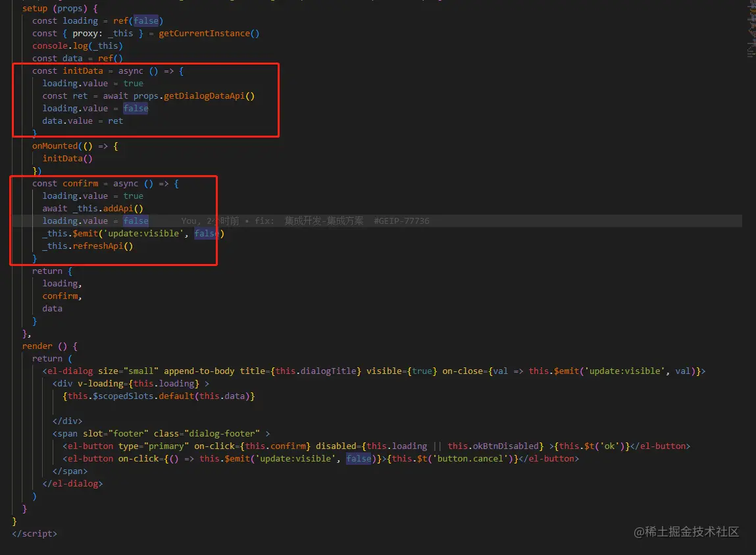Click props.getDialogDataApi() call
Image resolution: width=756 pixels, height=555 pixels.
(x=194, y=96)
